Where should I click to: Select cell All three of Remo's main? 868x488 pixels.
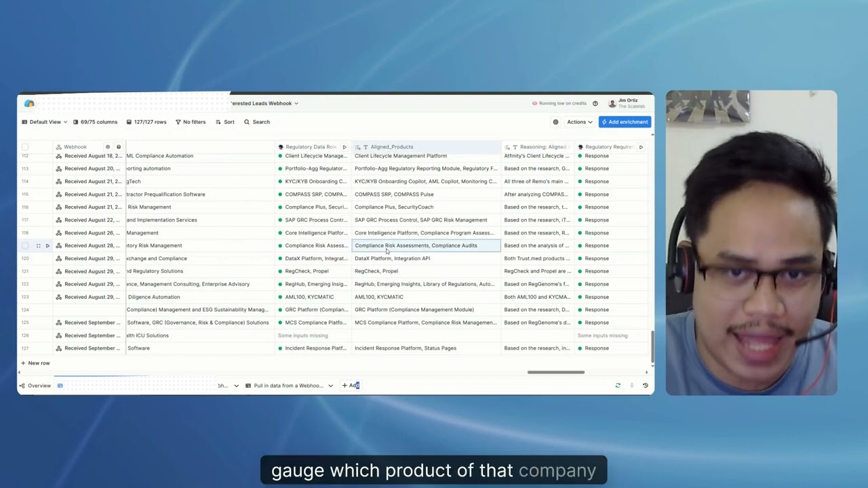tap(538, 182)
